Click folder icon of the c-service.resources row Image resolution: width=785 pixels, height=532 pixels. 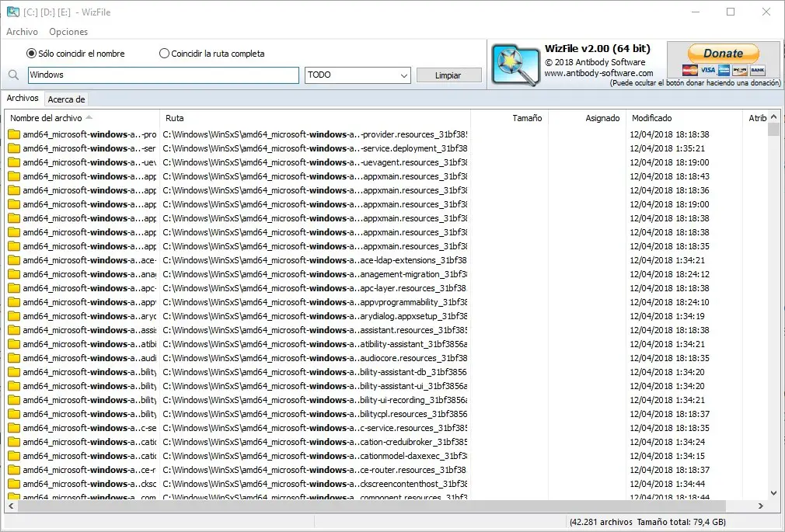click(x=14, y=429)
